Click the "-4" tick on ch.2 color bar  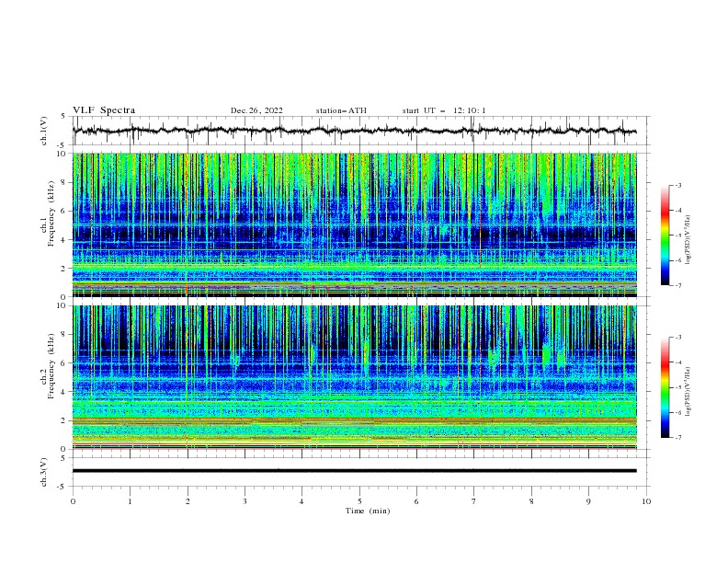(678, 362)
